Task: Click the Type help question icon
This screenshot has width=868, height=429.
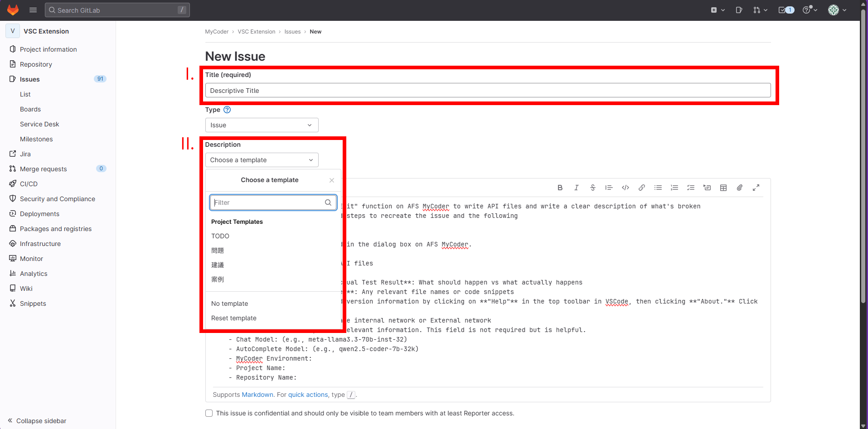Action: (227, 110)
